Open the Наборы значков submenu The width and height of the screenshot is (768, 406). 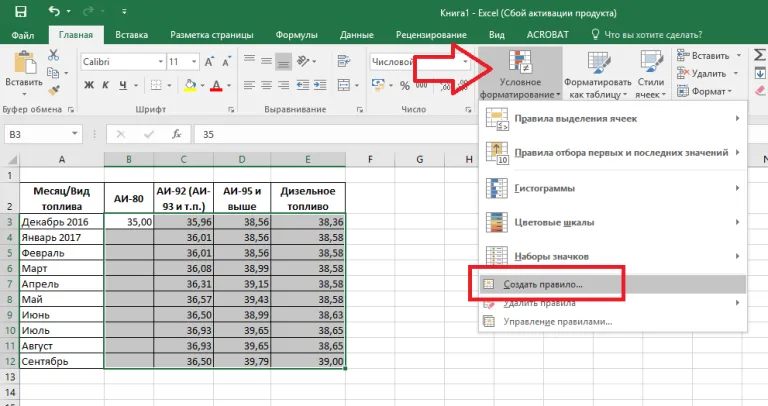pos(613,256)
